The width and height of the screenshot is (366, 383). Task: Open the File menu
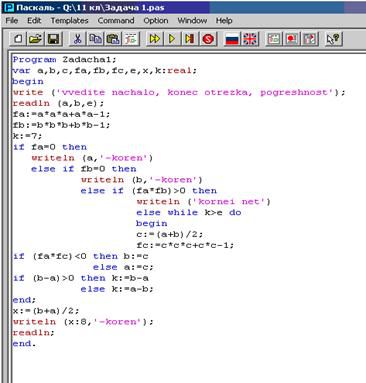point(12,21)
